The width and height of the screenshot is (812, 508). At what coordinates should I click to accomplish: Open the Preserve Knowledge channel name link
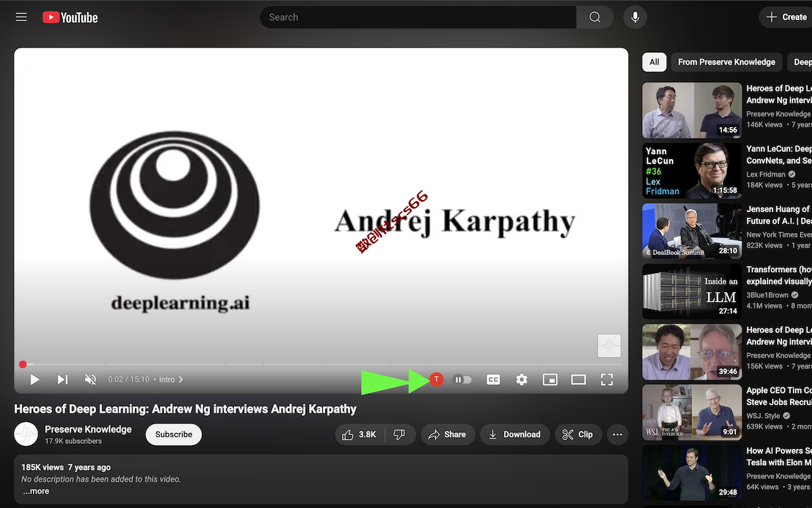[x=88, y=429]
